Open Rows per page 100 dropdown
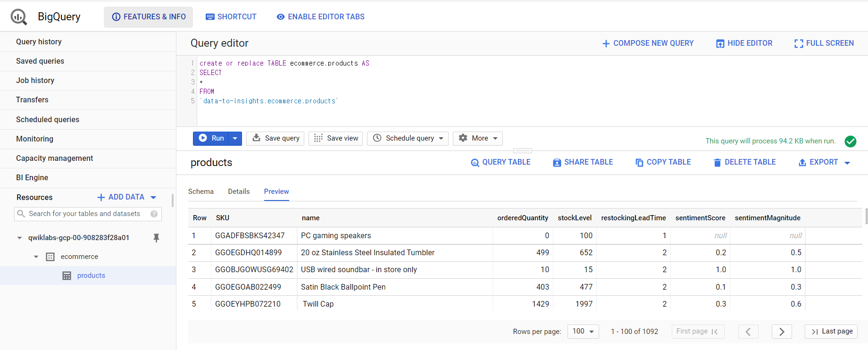This screenshot has width=868, height=350. coord(583,332)
